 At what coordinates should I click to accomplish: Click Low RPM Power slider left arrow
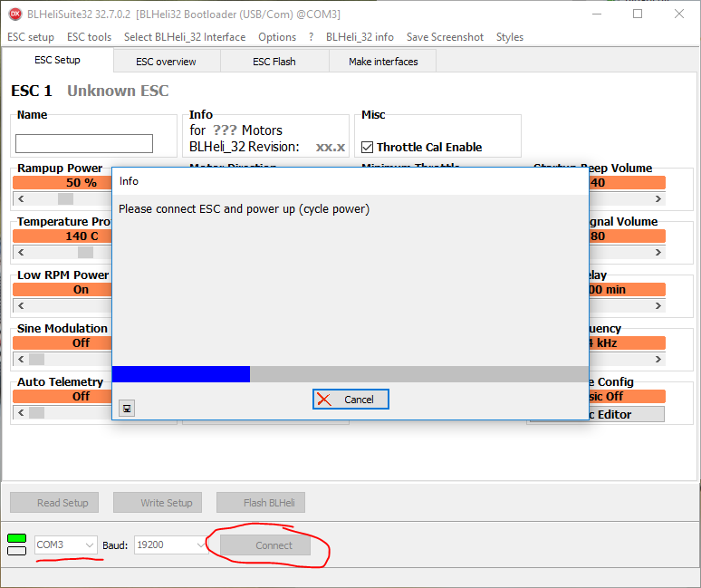21,306
